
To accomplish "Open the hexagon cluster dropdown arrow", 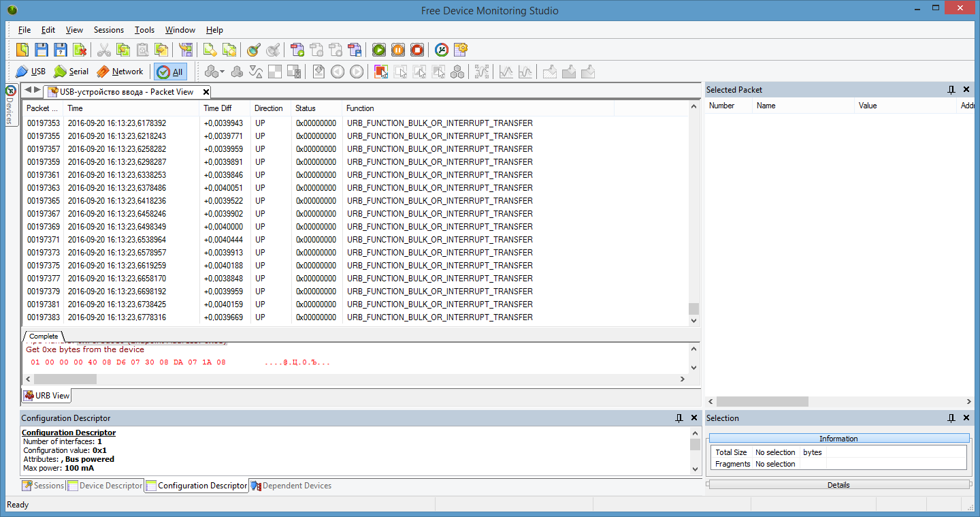I will pyautogui.click(x=222, y=72).
